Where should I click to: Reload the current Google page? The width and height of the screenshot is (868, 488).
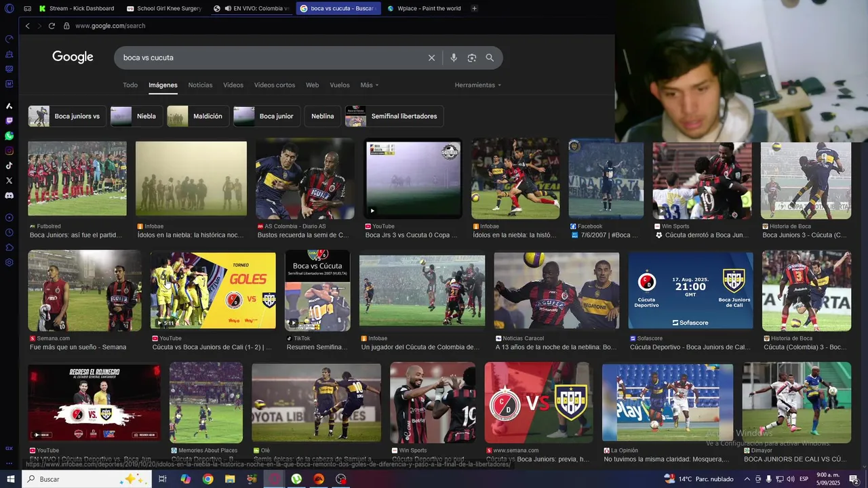click(x=52, y=26)
